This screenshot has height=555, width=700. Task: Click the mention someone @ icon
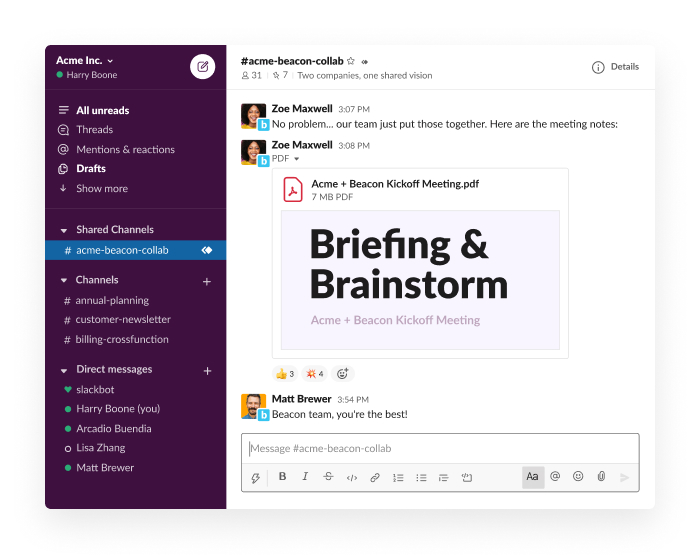pos(555,477)
